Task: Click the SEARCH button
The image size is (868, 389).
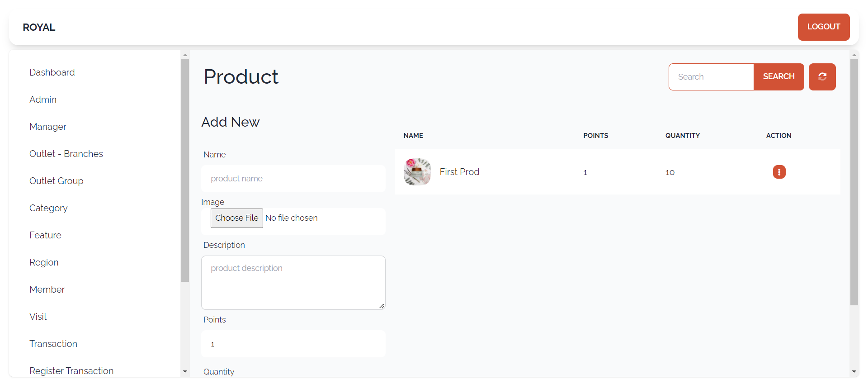Action: pyautogui.click(x=778, y=77)
